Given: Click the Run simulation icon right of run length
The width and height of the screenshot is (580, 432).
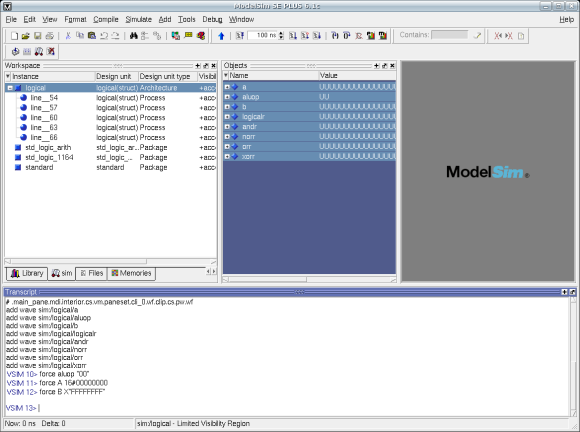Looking at the screenshot, I should click(293, 36).
